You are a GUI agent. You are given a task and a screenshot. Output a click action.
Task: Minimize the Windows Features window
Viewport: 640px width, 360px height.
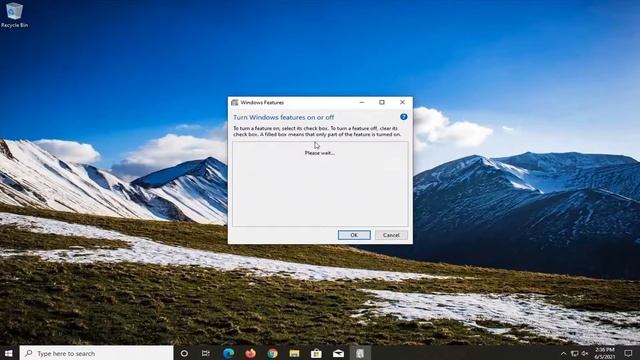[x=362, y=102]
